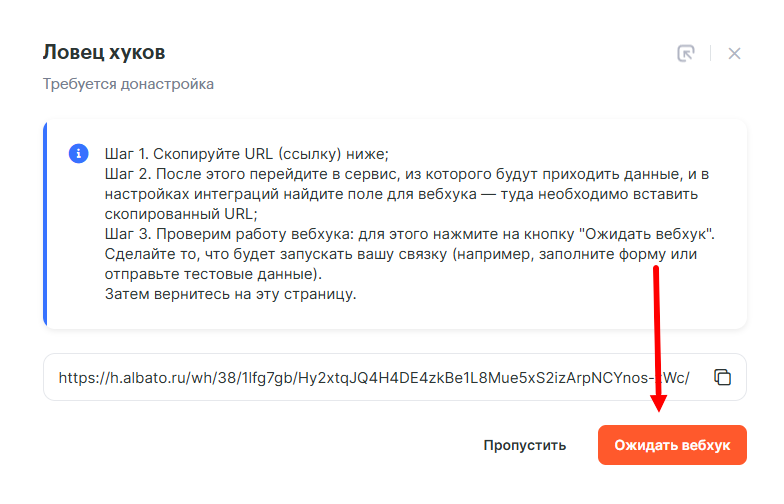Screen dimensions: 784x504
Task: Click the Ловец хуков dialog title
Action: tap(104, 52)
